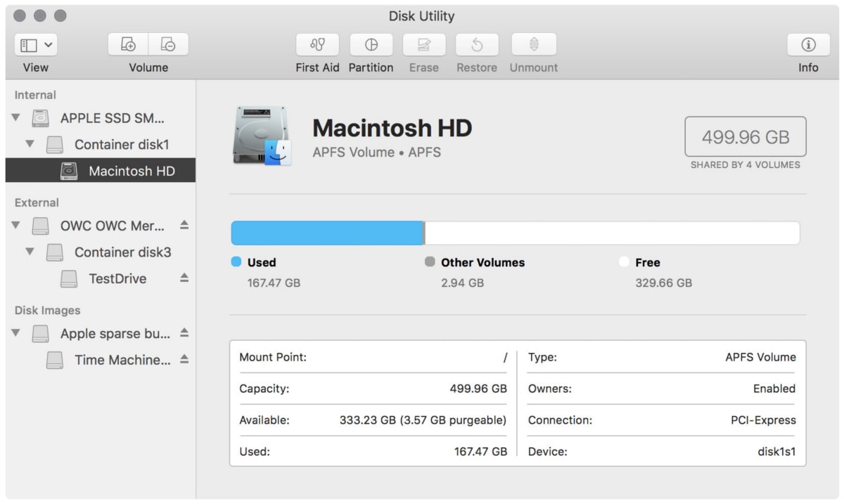Image resolution: width=844 pixels, height=504 pixels.
Task: Collapse Container disk3 in the sidebar
Action: [x=30, y=252]
